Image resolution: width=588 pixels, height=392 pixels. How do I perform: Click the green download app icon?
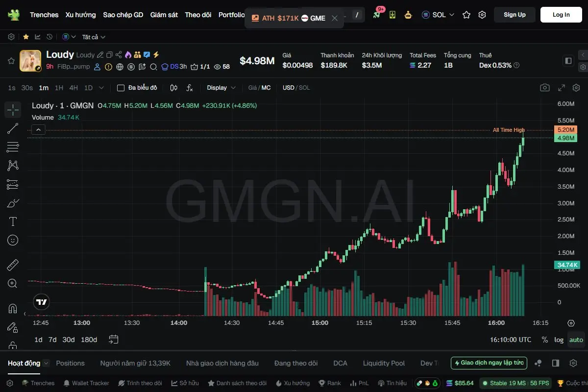point(392,15)
